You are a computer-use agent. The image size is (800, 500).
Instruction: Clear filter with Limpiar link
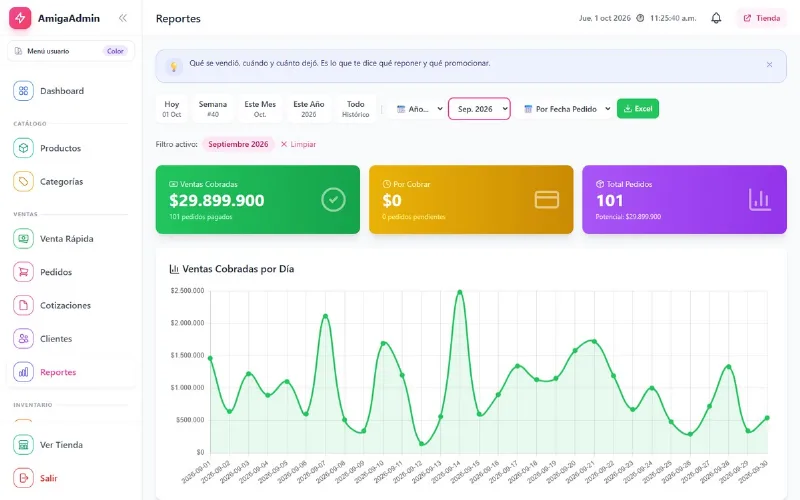298,144
